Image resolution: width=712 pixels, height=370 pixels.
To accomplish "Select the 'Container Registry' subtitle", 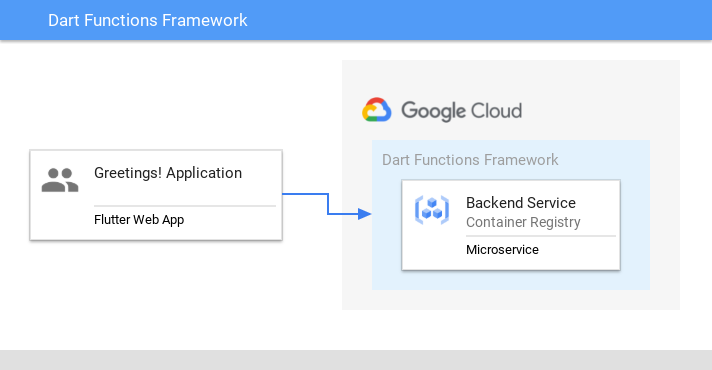I will coord(523,222).
